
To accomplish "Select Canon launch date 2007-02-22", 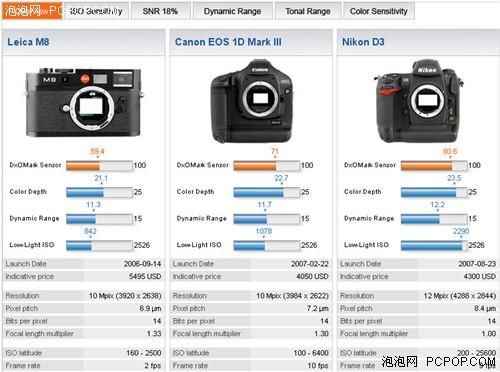I will pos(310,264).
